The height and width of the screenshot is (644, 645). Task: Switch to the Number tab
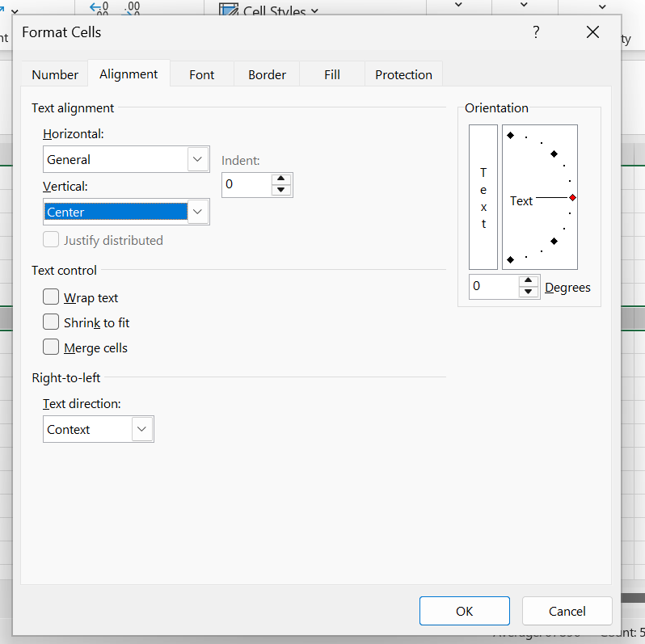(x=55, y=74)
